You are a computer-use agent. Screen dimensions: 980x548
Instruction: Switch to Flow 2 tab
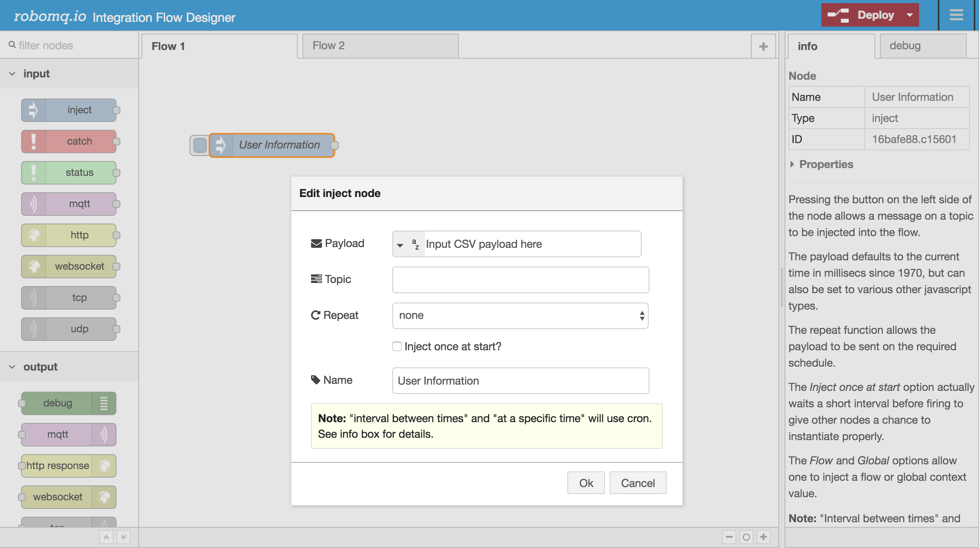pyautogui.click(x=380, y=46)
